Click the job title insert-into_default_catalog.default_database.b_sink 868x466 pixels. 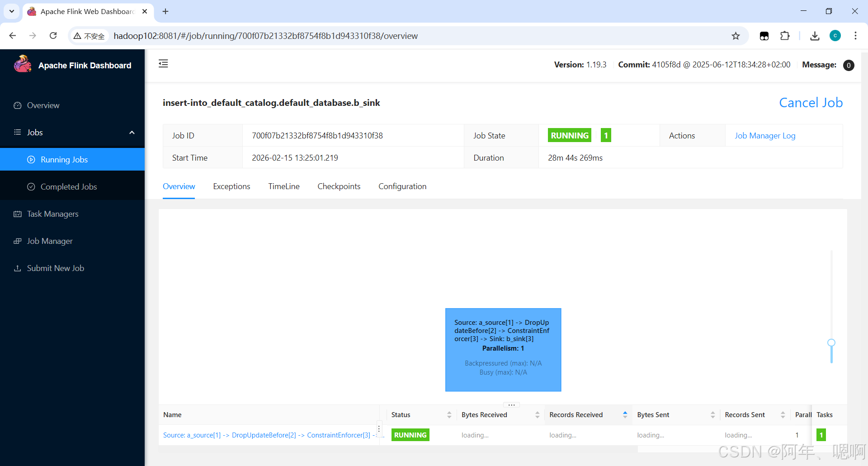pyautogui.click(x=271, y=103)
